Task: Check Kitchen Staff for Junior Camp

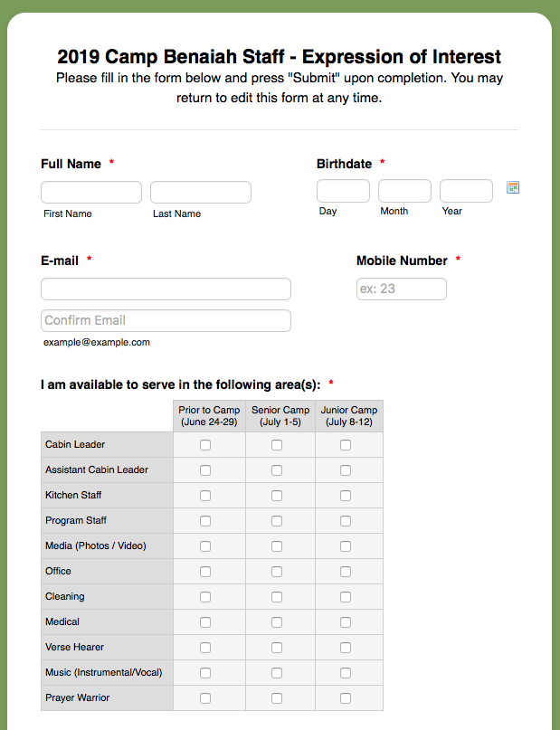Action: click(x=346, y=496)
